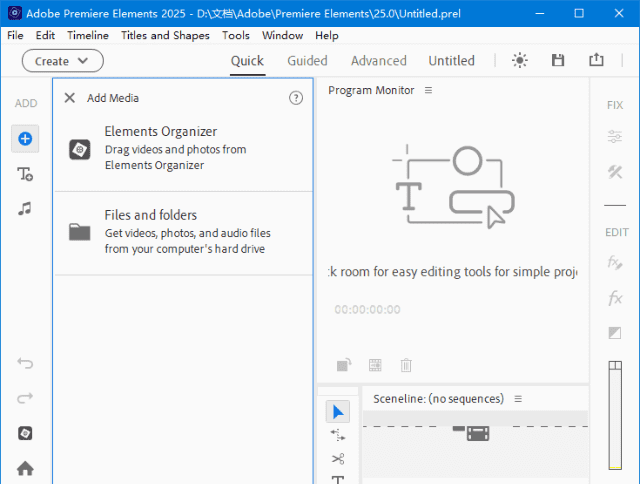Click the Export and Share icon
This screenshot has width=640, height=484.
[x=596, y=60]
